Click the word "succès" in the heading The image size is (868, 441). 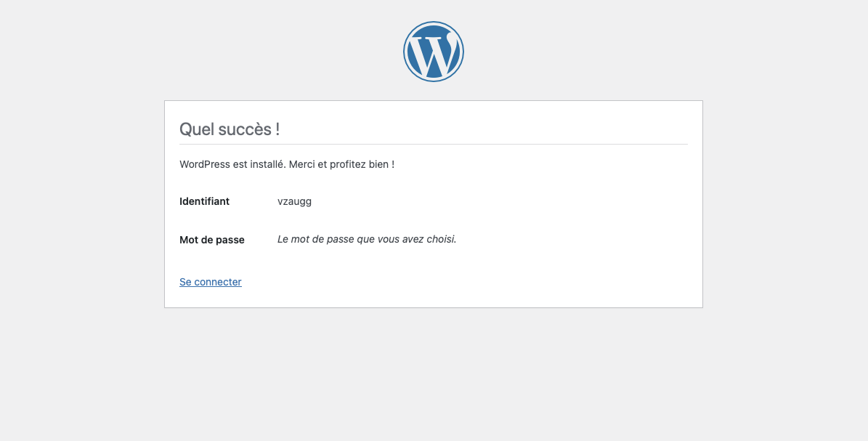243,129
